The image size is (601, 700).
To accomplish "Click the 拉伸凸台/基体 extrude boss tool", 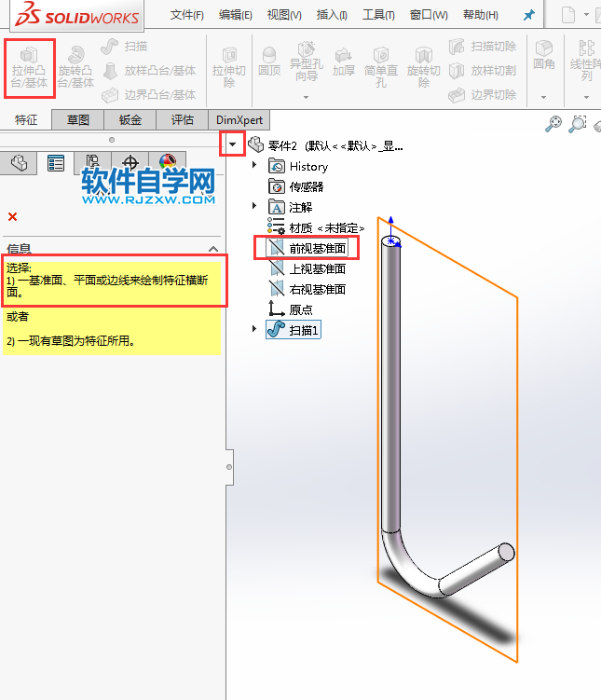I will click(30, 68).
